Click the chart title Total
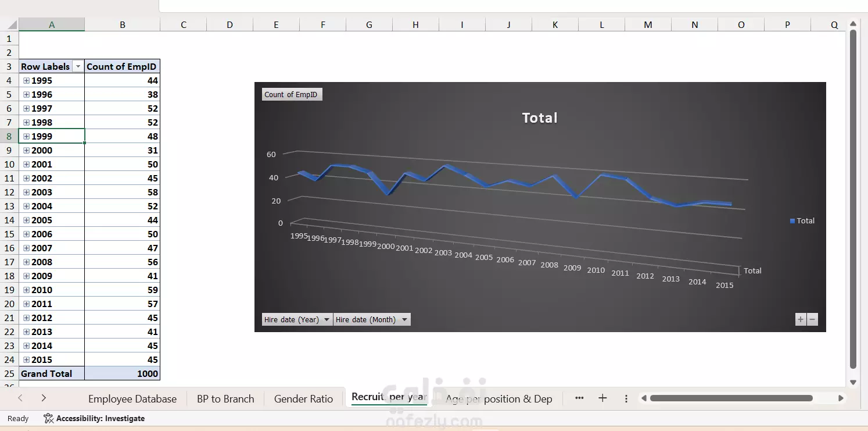The height and width of the screenshot is (431, 868). tap(540, 118)
